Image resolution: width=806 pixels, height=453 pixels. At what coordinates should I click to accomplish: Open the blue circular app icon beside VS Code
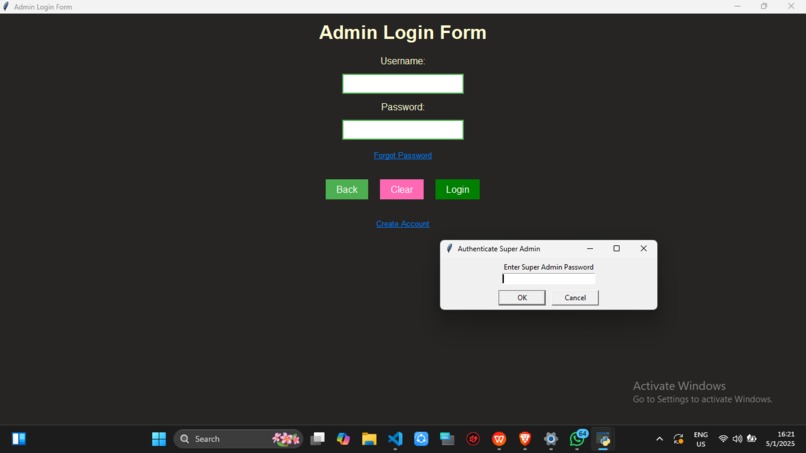[421, 439]
